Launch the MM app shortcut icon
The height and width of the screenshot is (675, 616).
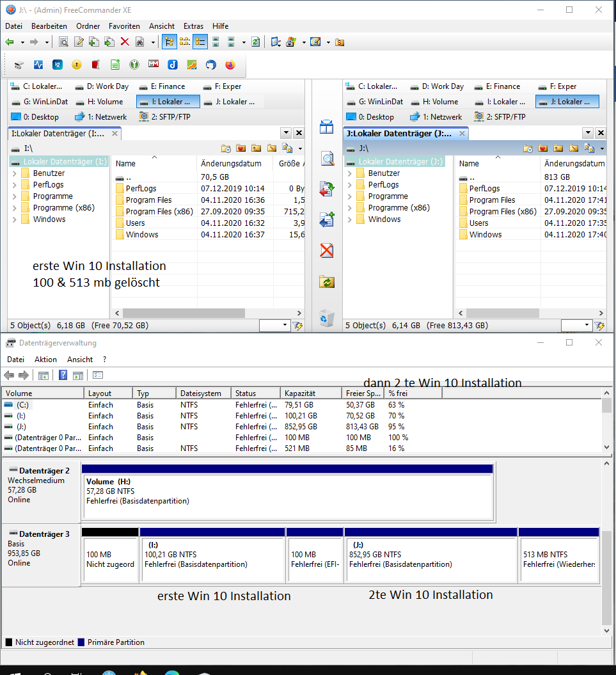(x=154, y=65)
